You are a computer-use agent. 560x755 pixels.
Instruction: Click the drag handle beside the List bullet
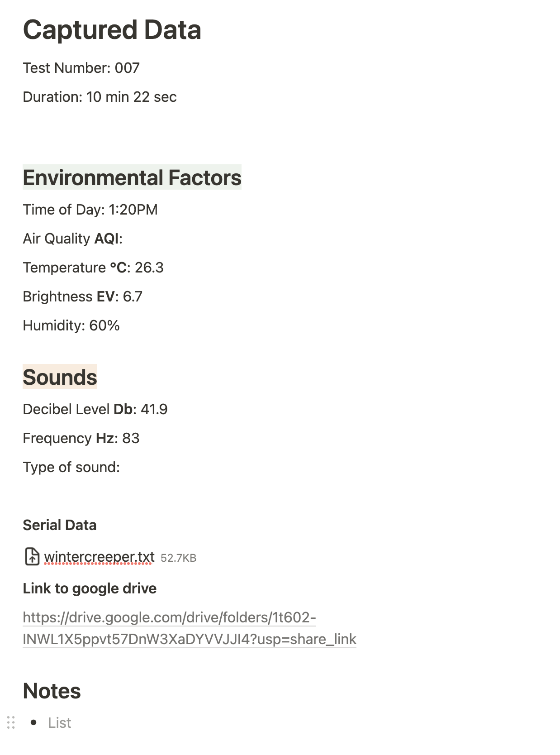pos(11,722)
